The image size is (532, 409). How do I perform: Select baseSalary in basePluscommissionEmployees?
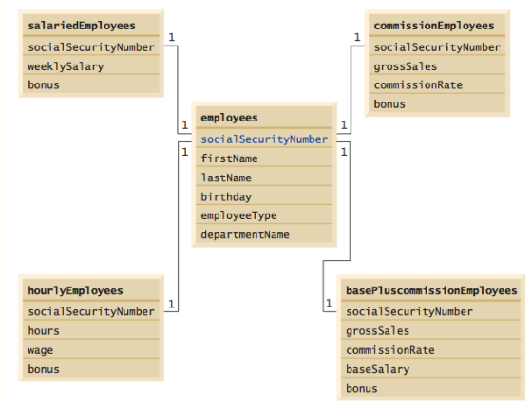coord(430,369)
